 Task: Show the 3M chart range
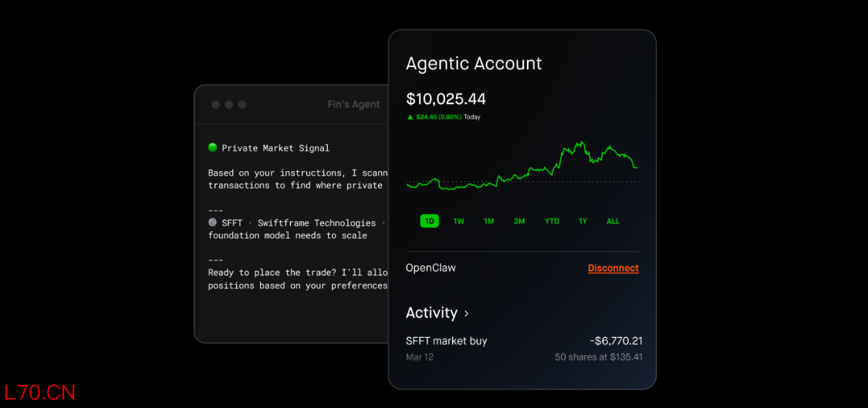[519, 221]
